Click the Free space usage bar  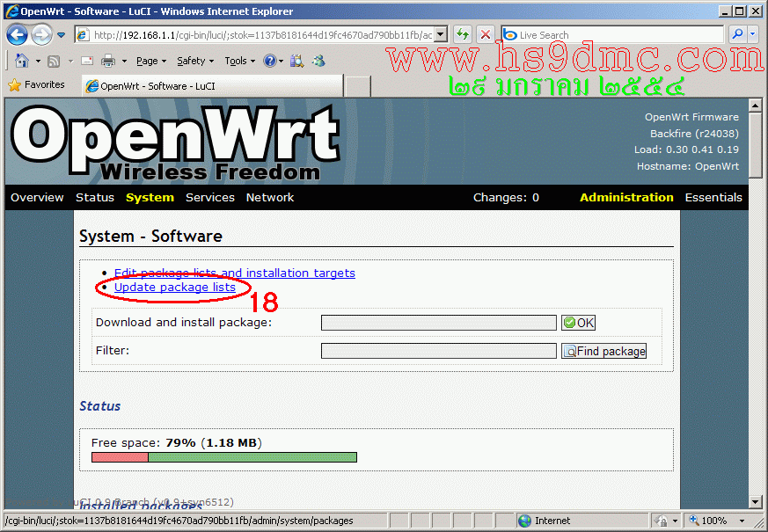(224, 457)
